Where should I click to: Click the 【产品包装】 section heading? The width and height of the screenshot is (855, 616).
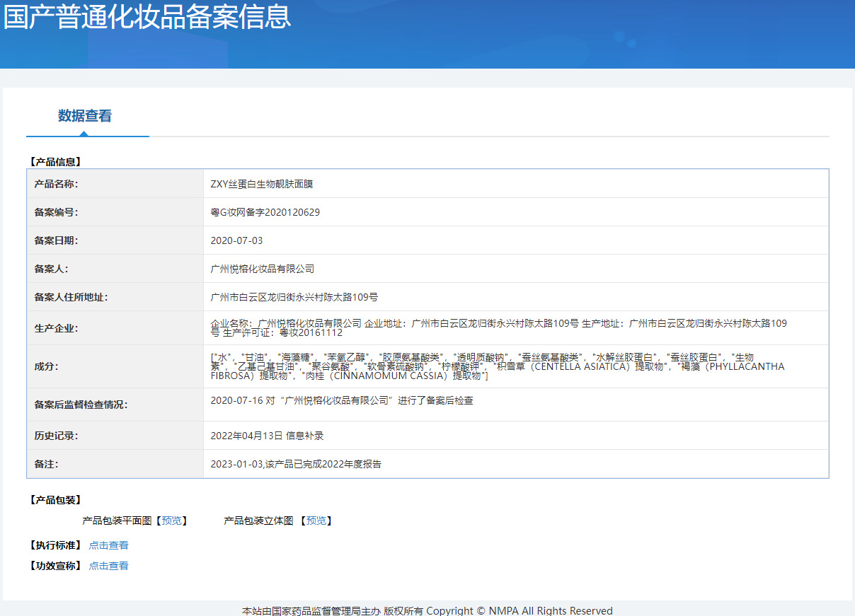(55, 500)
